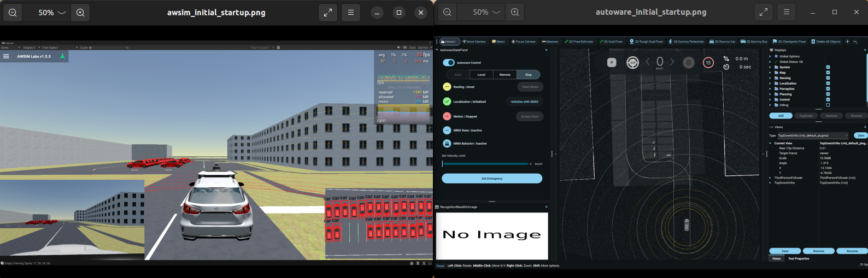Collapse the Current View tree item
This screenshot has width=868, height=278.
(771, 143)
